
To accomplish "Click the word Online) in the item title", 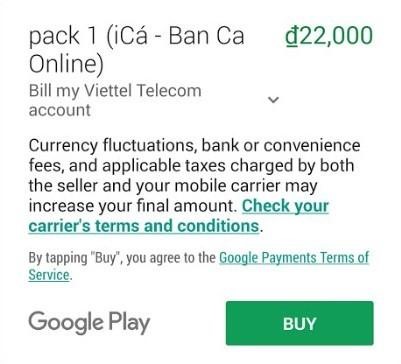I will pyautogui.click(x=66, y=63).
